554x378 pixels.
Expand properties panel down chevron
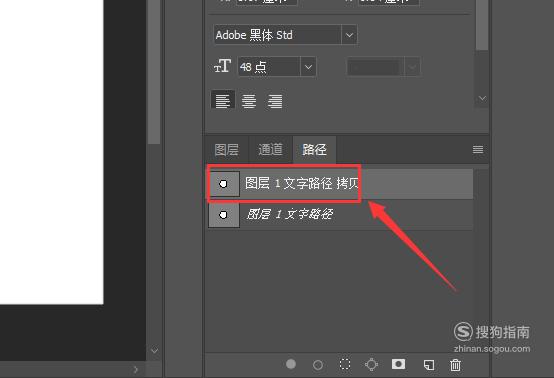[482, 98]
